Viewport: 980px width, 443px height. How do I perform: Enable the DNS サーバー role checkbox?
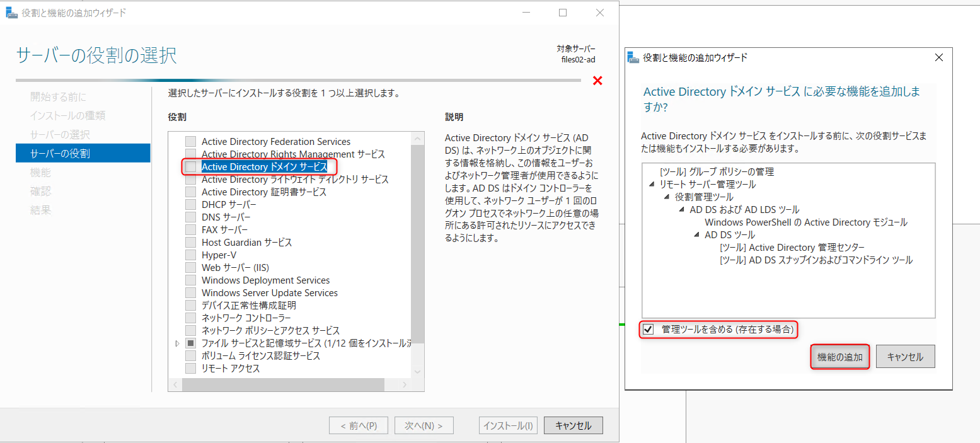tap(190, 217)
